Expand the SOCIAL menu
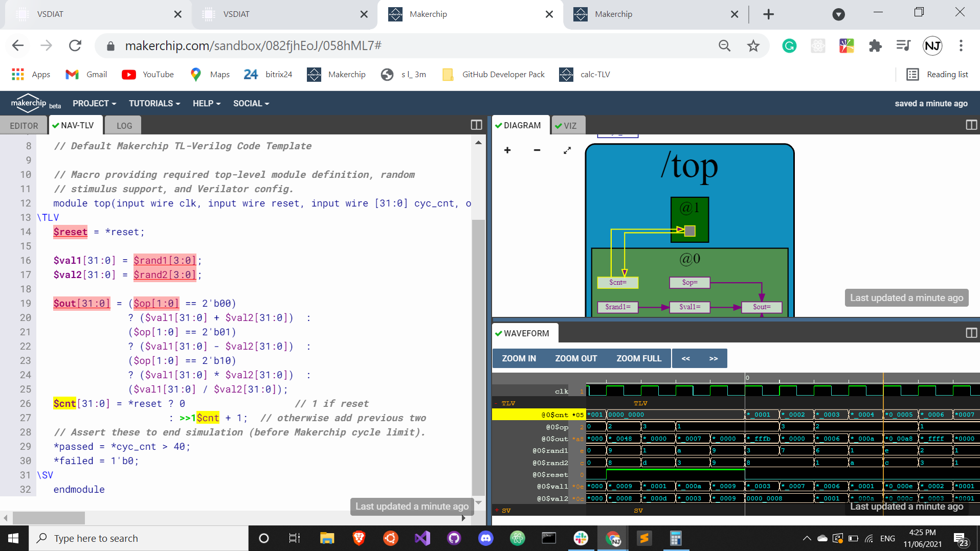This screenshot has width=980, height=551. click(x=251, y=103)
